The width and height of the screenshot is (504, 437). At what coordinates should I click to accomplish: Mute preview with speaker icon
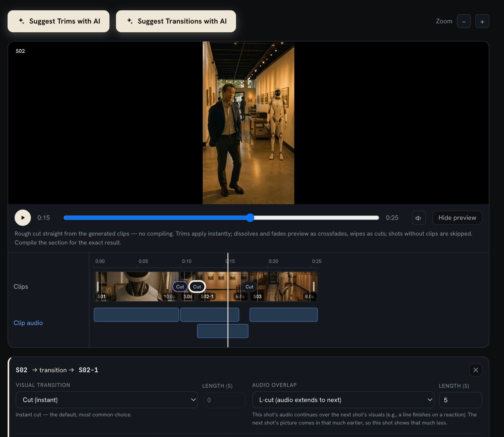[x=419, y=218]
